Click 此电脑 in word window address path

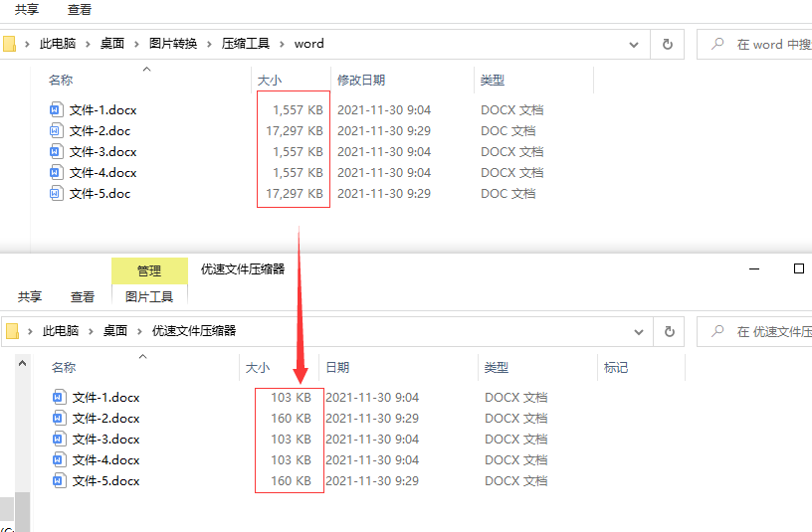point(58,44)
